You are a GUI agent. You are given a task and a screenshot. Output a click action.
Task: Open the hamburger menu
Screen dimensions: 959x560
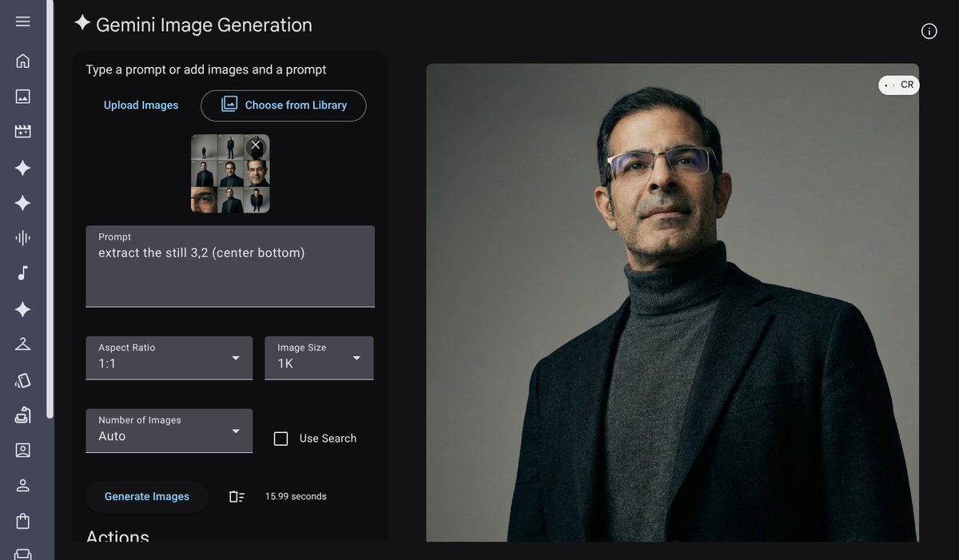(22, 22)
